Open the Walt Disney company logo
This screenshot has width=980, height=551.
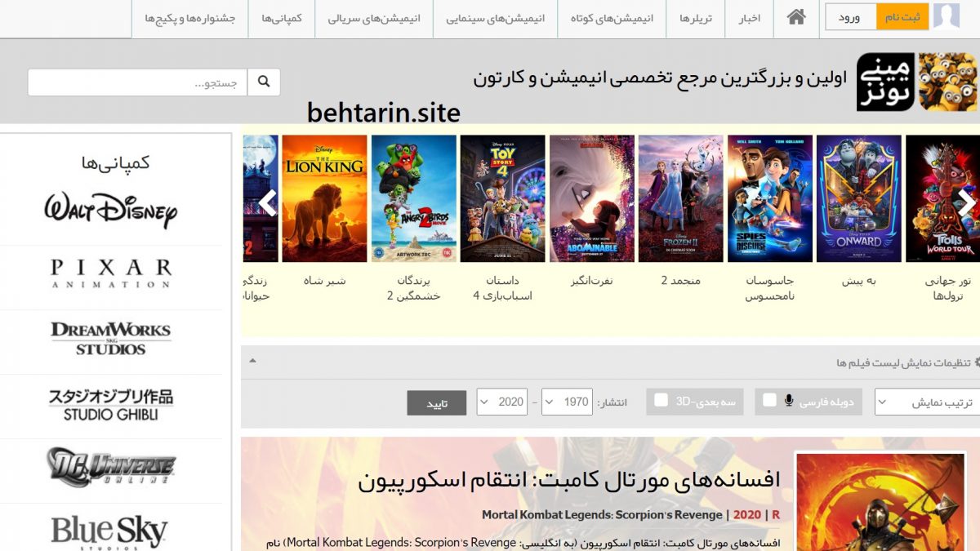click(110, 210)
